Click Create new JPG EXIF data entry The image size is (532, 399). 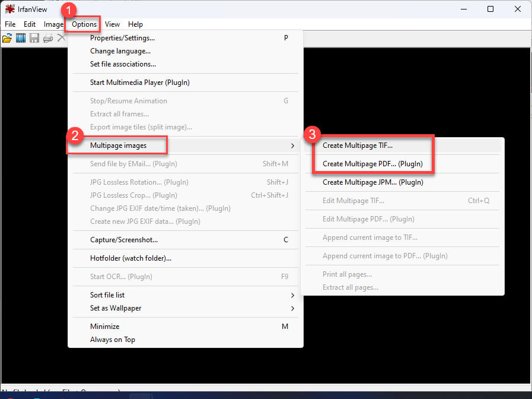pos(186,221)
